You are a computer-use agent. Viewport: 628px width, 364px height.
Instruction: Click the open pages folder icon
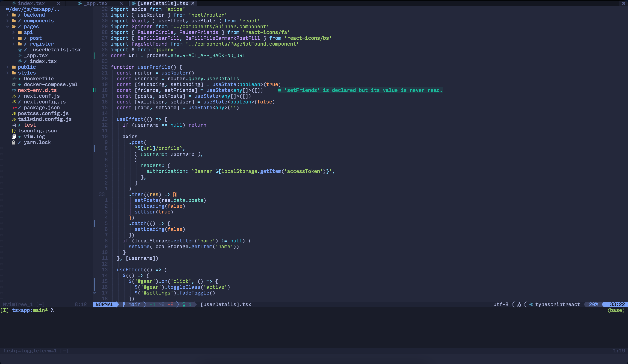(x=14, y=26)
